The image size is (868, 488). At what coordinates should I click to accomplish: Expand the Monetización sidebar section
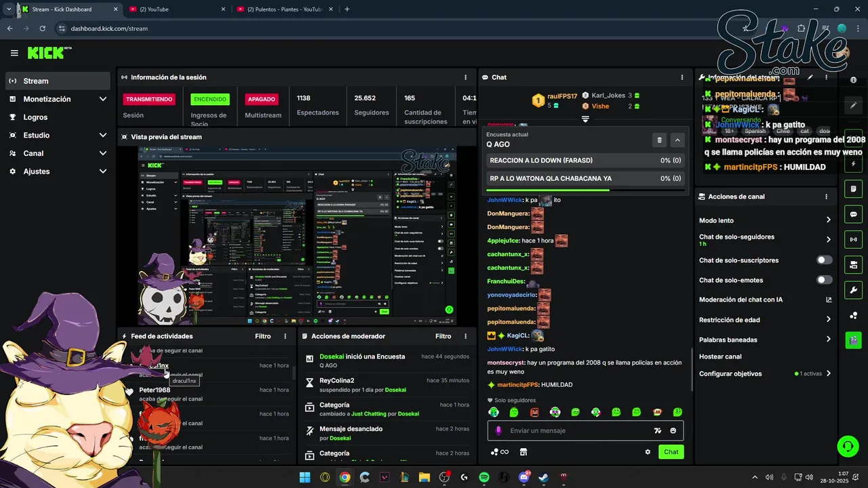pos(103,99)
